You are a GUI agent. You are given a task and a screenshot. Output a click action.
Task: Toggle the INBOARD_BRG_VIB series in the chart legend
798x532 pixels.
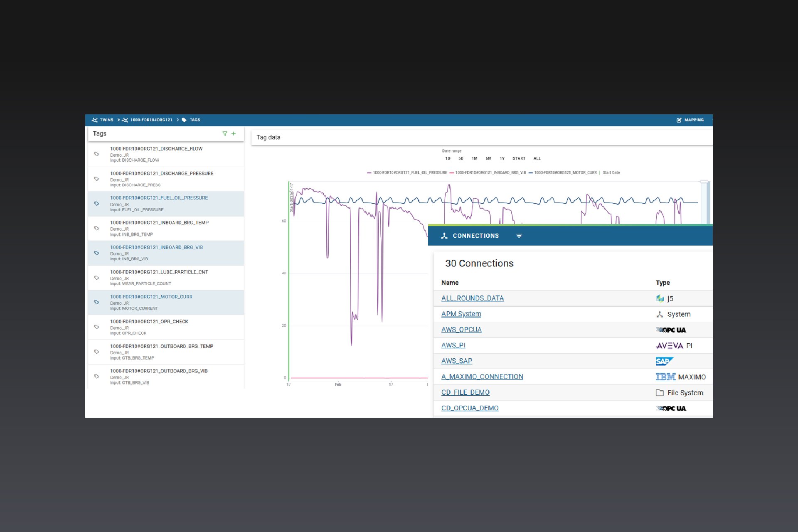tap(490, 172)
